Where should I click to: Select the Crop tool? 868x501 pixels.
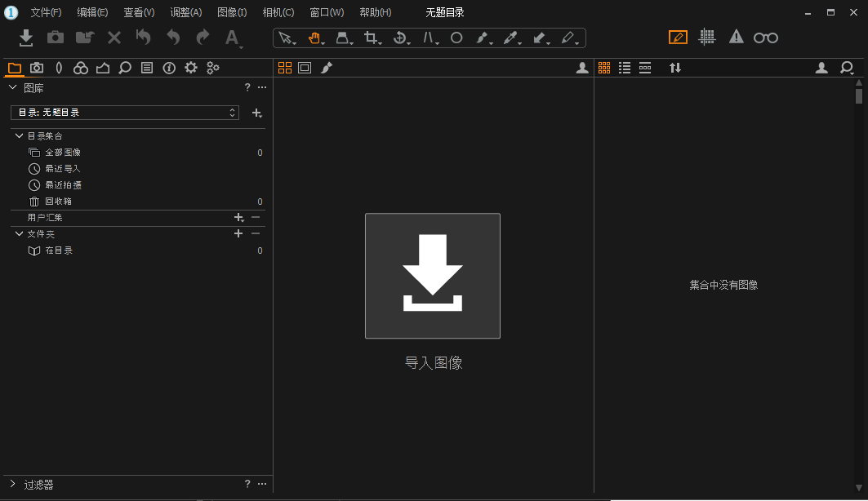(x=372, y=38)
